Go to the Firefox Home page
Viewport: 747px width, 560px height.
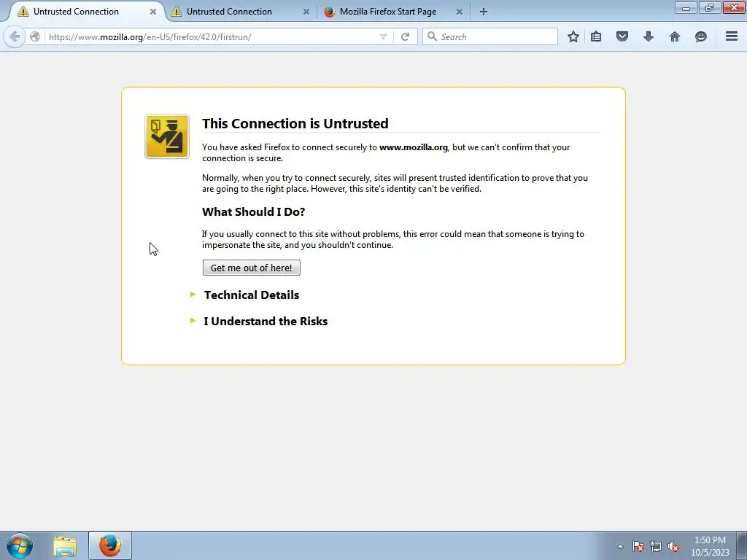coord(675,36)
